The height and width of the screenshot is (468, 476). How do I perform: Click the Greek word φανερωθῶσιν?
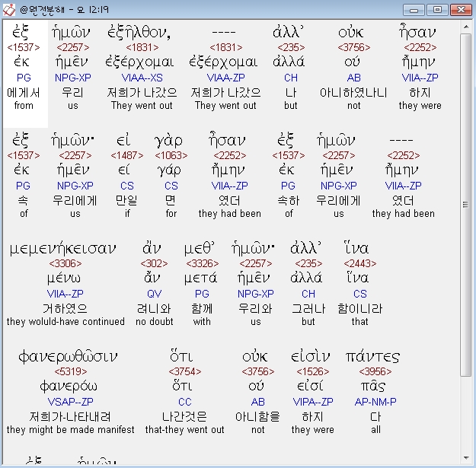point(68,357)
